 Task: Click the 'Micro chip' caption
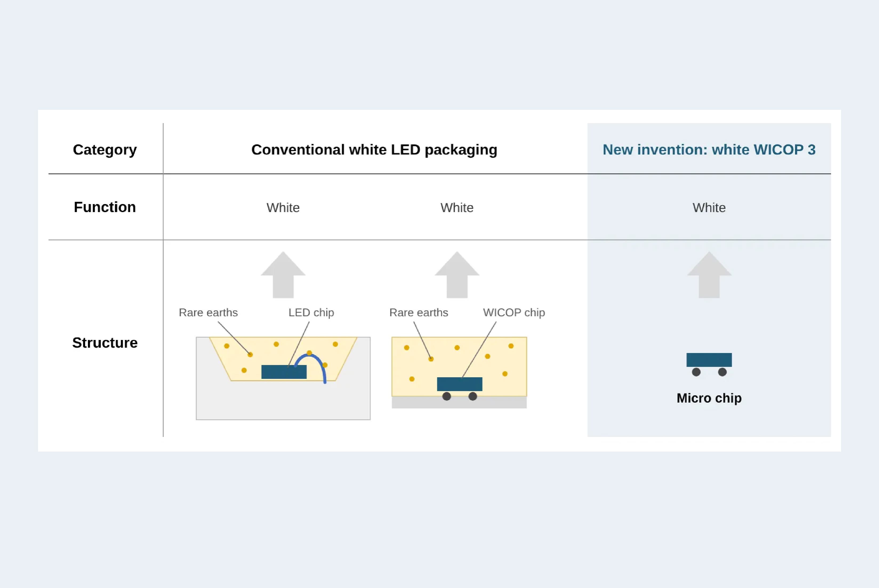click(709, 398)
